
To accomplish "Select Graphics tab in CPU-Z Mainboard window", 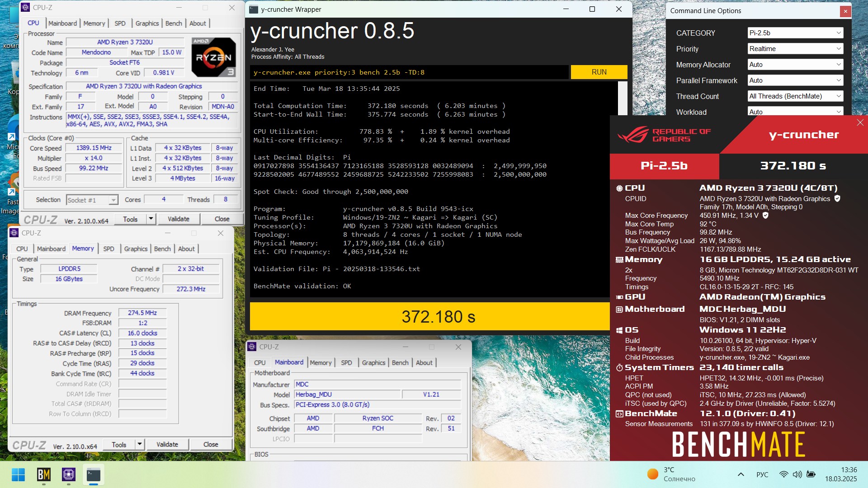I will (373, 363).
